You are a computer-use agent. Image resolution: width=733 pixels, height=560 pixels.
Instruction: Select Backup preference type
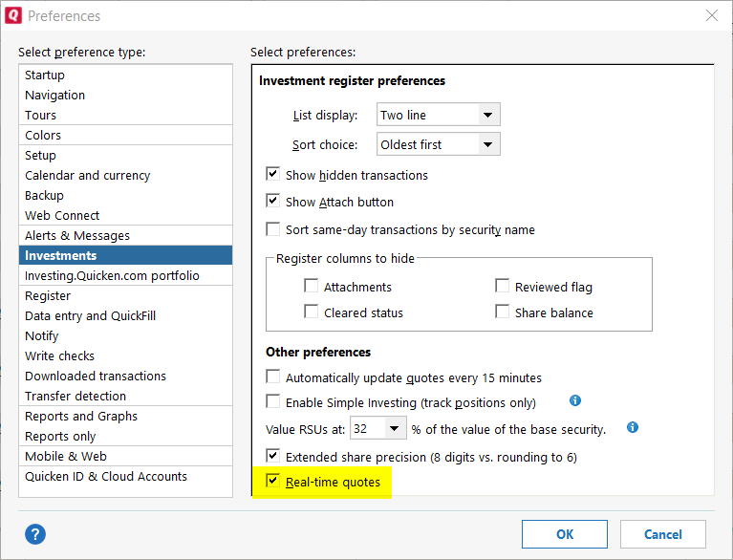click(125, 195)
